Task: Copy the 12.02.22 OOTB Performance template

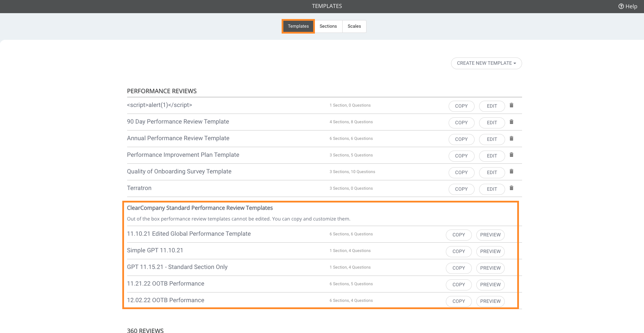Action: point(459,301)
